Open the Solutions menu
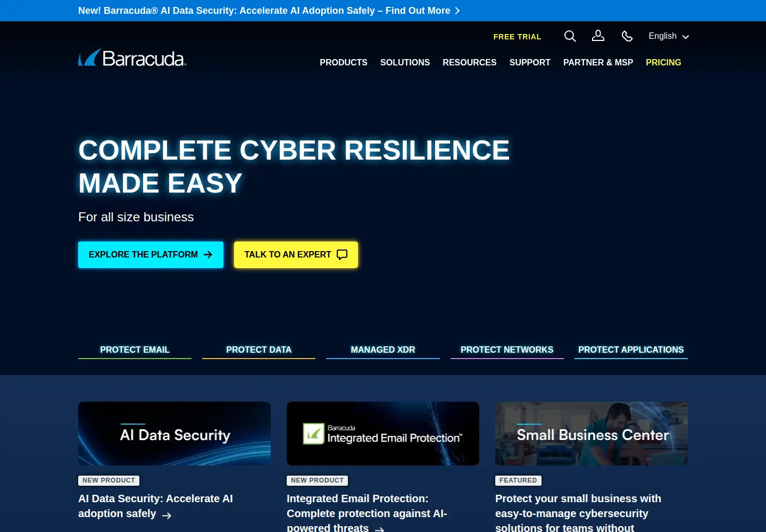This screenshot has height=532, width=766. pos(405,62)
